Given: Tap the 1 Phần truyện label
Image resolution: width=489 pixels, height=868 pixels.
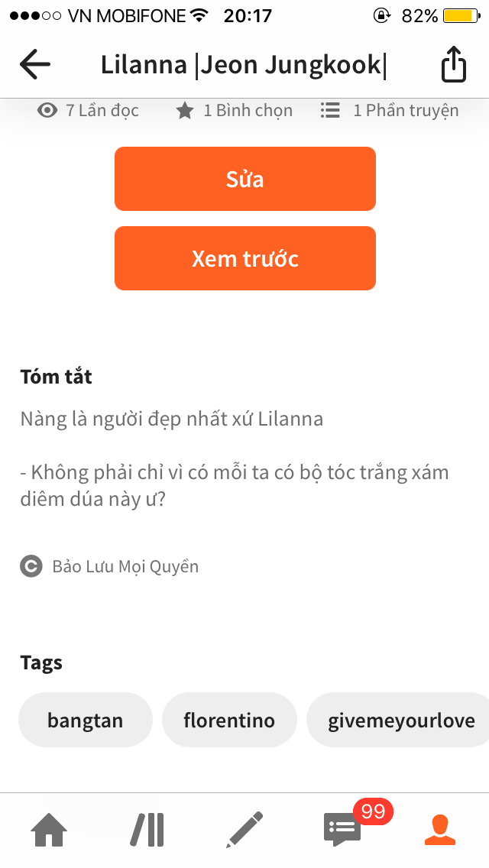Looking at the screenshot, I should tap(406, 111).
